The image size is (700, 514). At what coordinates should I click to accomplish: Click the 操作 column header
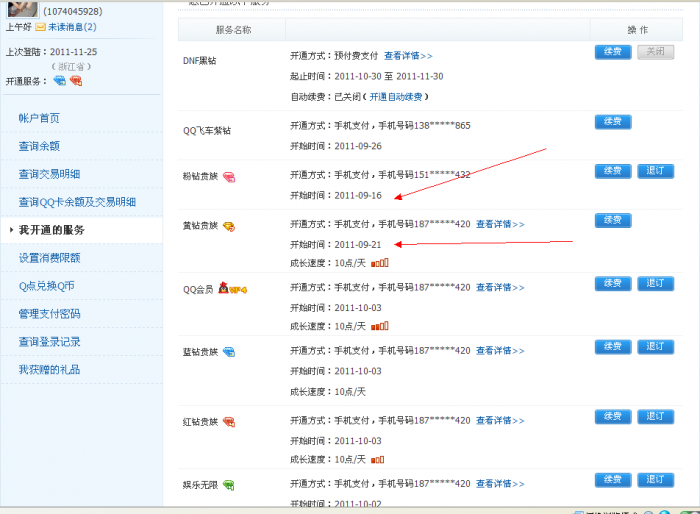click(638, 30)
